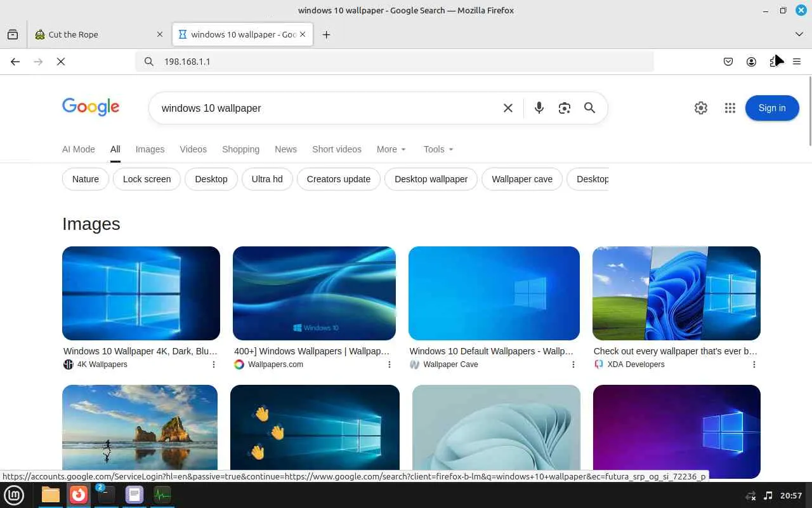Open options for the XDA Developers result

pyautogui.click(x=754, y=364)
